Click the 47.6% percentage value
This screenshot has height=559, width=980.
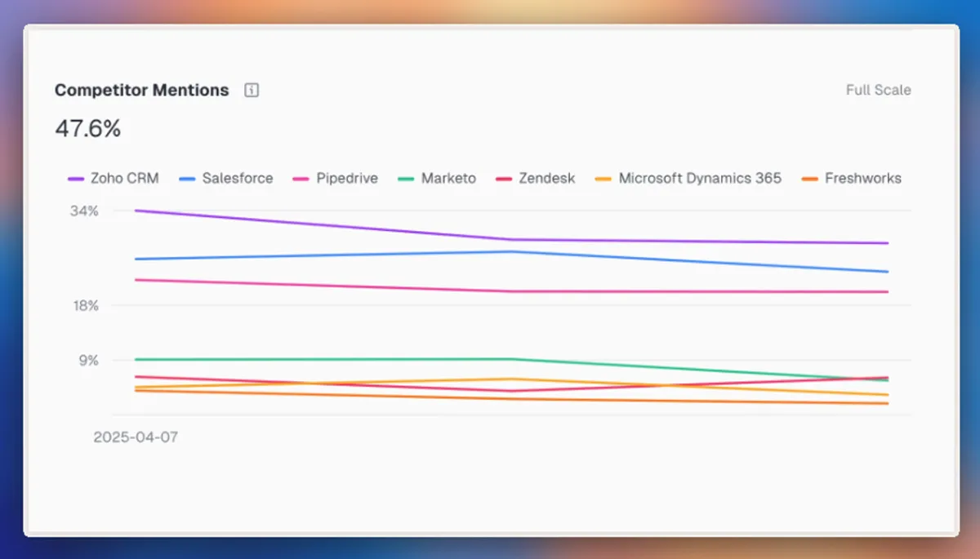click(x=87, y=127)
